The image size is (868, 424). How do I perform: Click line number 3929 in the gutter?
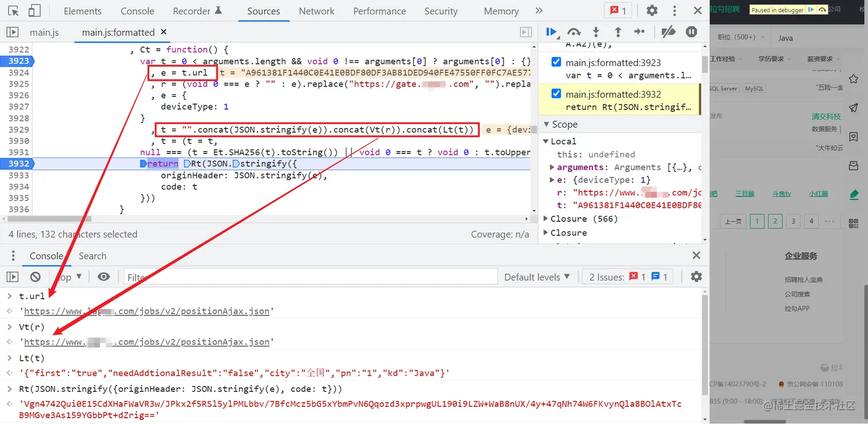(18, 129)
